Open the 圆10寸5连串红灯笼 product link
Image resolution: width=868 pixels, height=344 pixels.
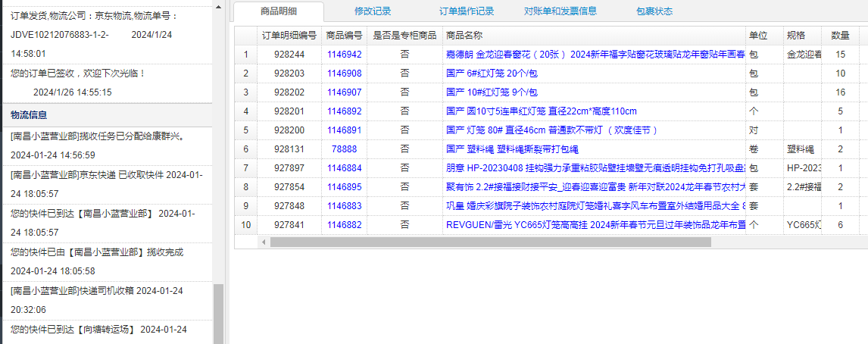point(542,111)
